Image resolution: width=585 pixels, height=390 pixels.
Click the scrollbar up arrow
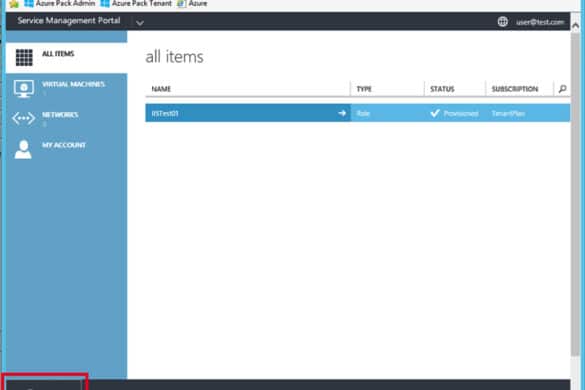pos(575,25)
